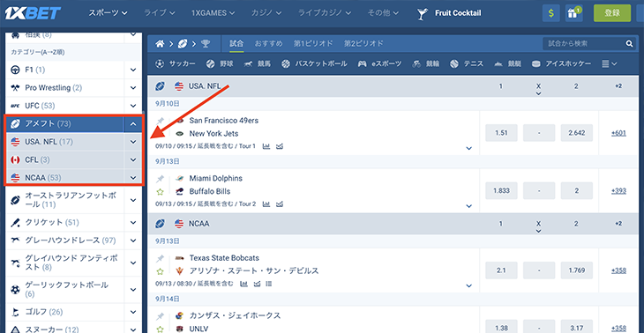The height and width of the screenshot is (333, 644).
Task: Select the テニス sport filter
Action: (x=467, y=63)
